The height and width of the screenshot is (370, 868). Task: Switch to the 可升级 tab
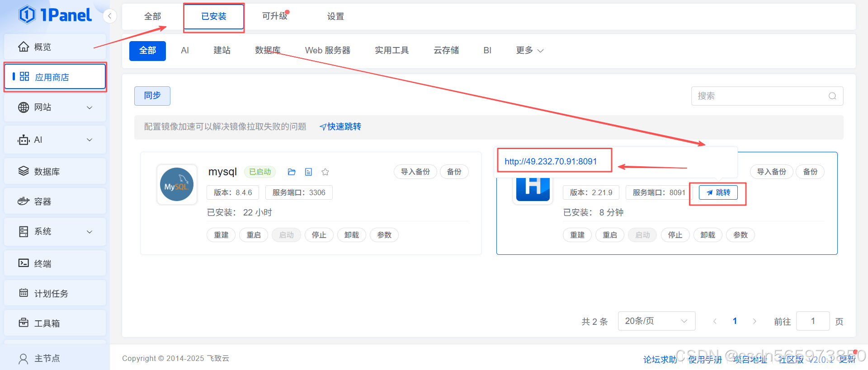[275, 16]
